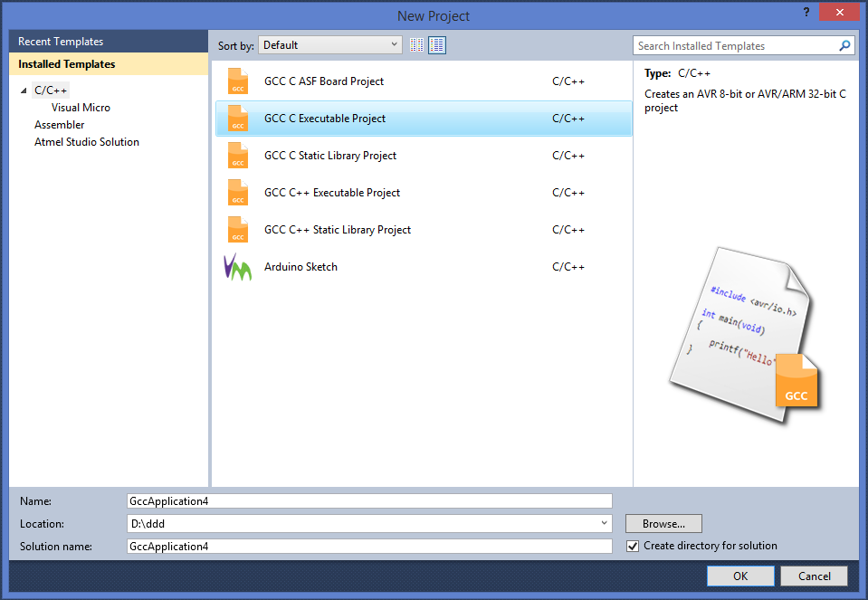Click the project Name input field
This screenshot has height=600, width=868.
point(369,501)
